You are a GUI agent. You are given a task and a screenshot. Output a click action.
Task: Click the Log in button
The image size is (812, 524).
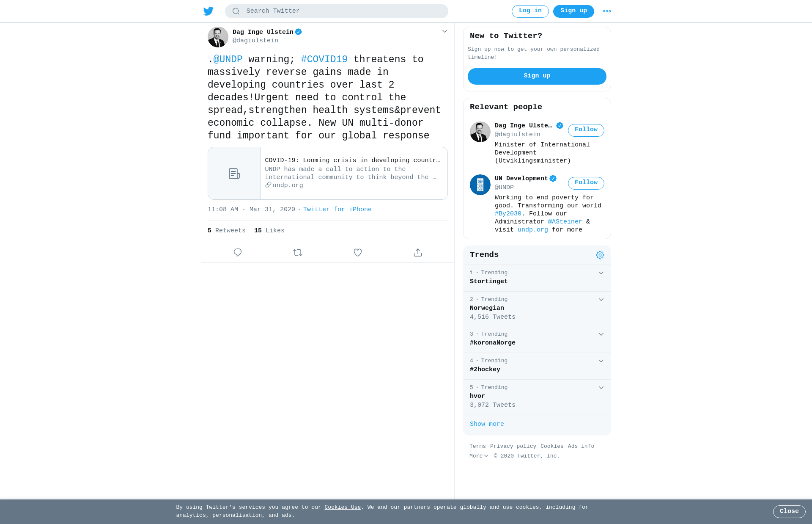pos(530,11)
